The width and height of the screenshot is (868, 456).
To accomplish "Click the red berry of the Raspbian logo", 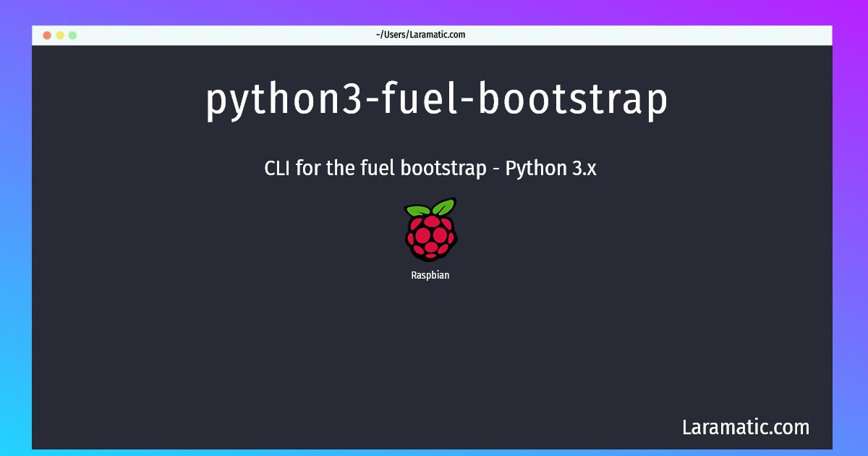I will (430, 238).
